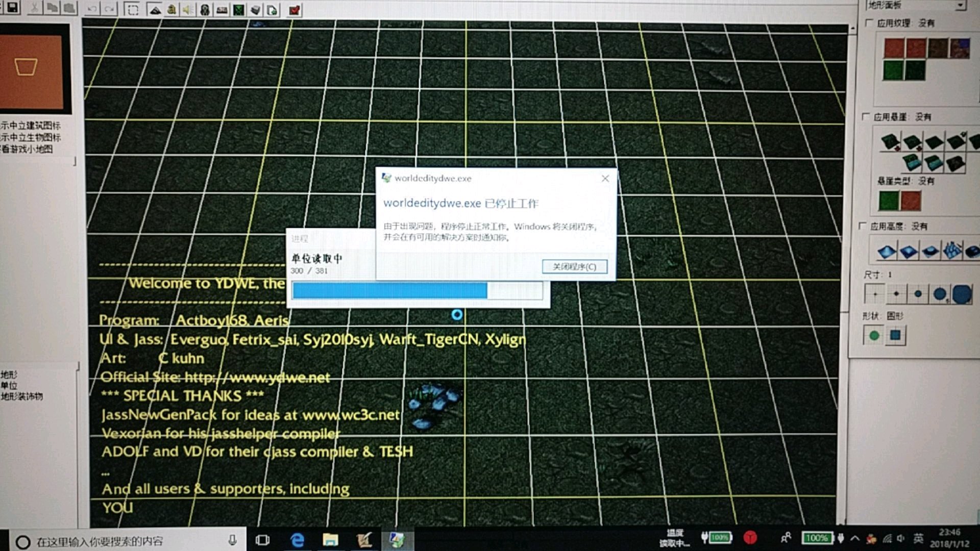Image resolution: width=980 pixels, height=551 pixels.
Task: Click the 英 input language indicator
Action: coord(918,538)
